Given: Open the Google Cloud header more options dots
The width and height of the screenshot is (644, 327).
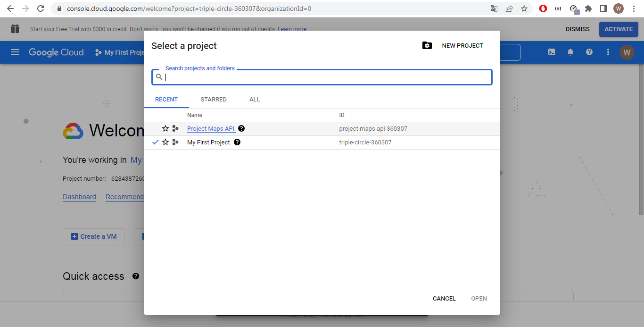Looking at the screenshot, I should pyautogui.click(x=608, y=52).
